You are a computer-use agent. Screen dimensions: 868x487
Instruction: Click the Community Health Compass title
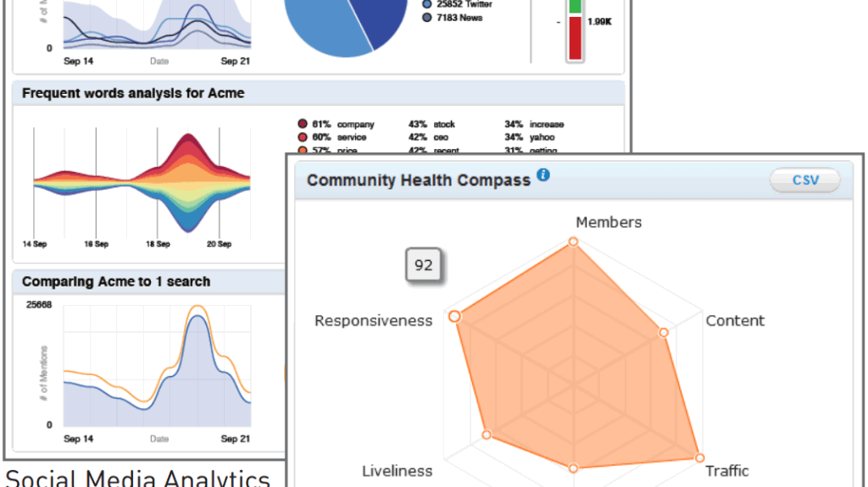click(419, 180)
